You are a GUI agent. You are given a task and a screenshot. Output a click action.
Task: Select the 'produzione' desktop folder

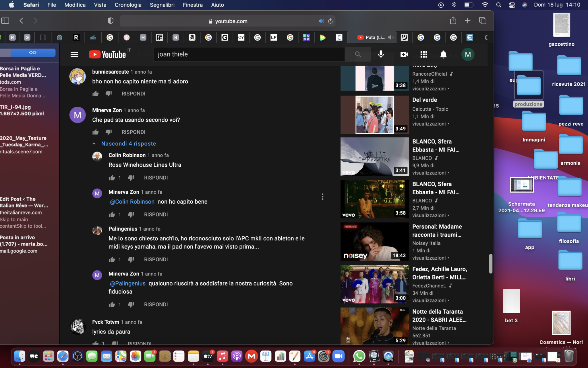coord(529,89)
